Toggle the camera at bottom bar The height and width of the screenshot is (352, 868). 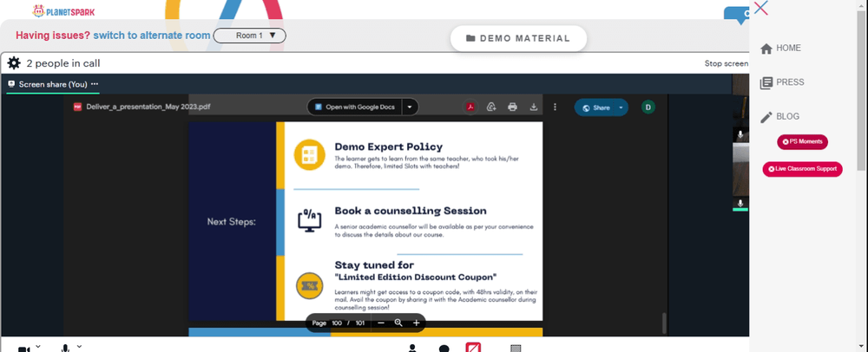(23, 349)
